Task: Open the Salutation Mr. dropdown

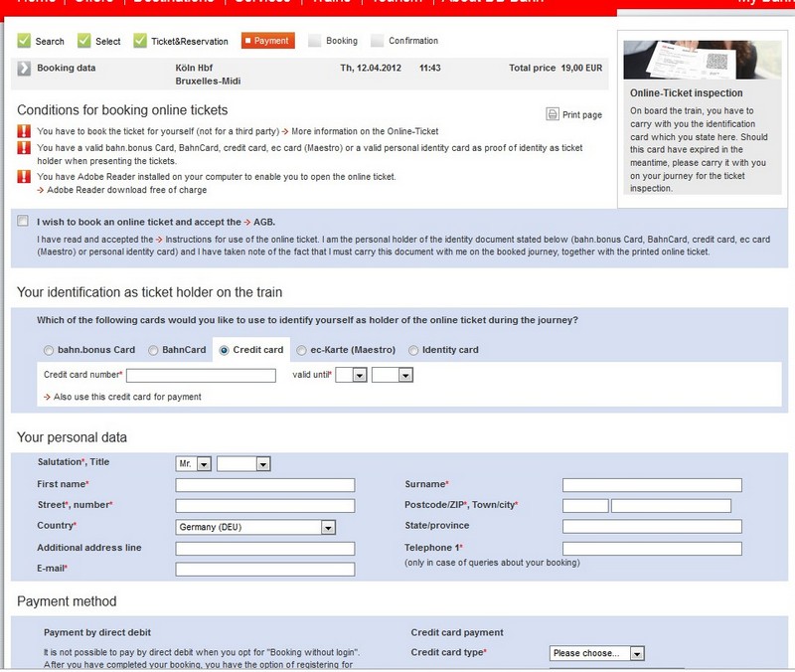Action: 194,464
